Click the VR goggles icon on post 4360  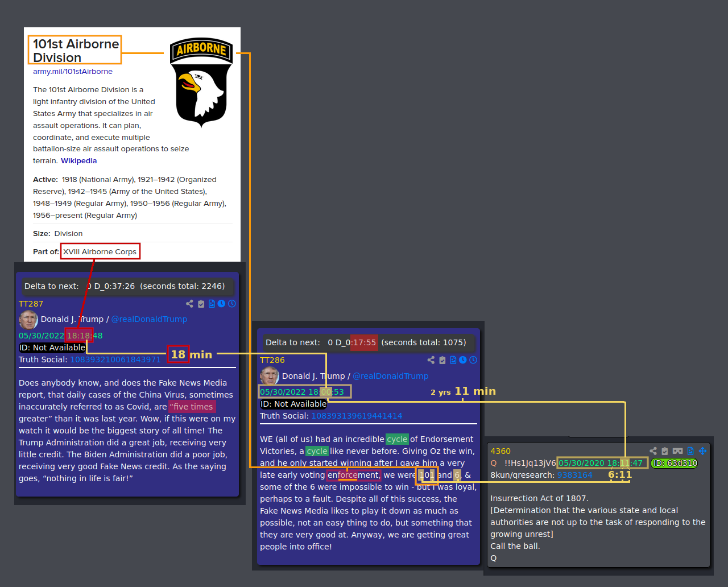click(677, 451)
